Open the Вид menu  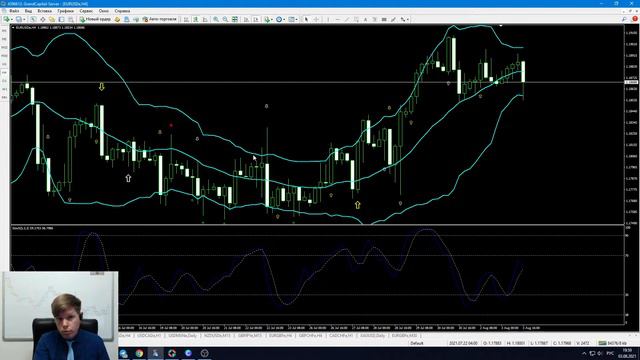[28, 11]
